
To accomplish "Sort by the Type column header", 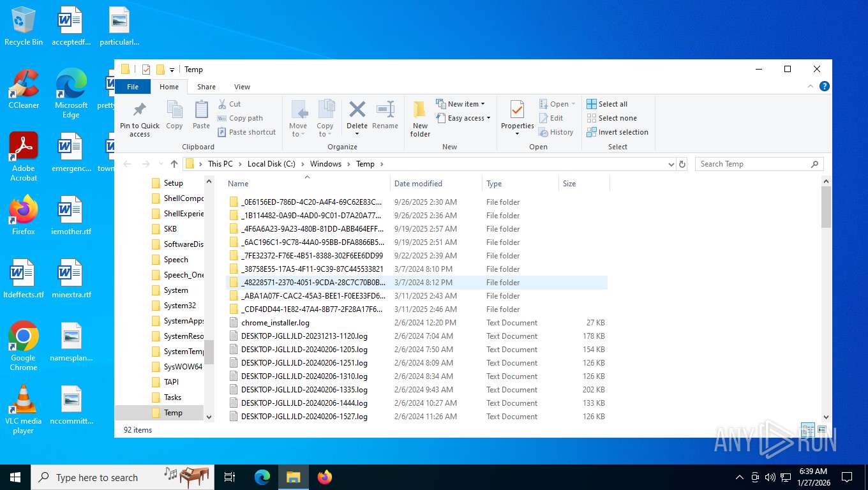I will tap(520, 183).
